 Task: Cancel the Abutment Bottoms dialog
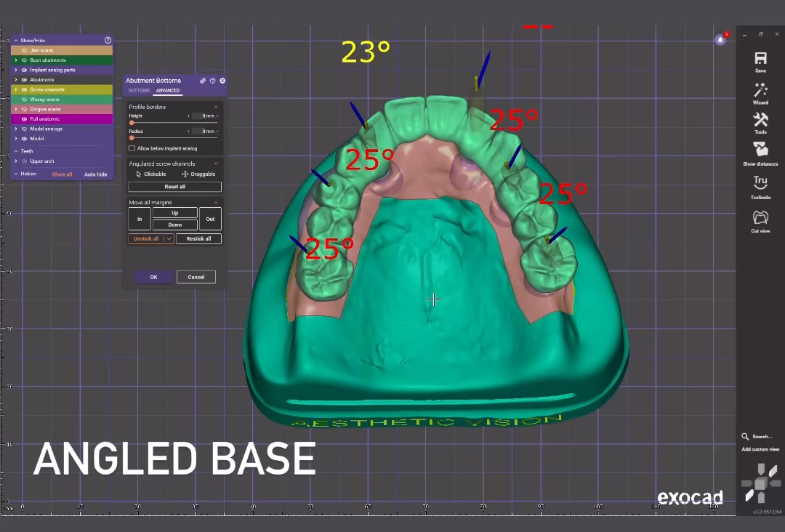196,277
